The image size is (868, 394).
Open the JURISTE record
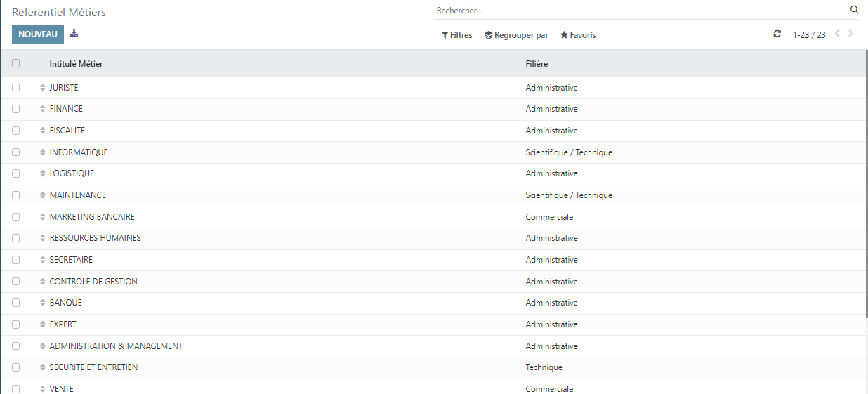coord(64,88)
